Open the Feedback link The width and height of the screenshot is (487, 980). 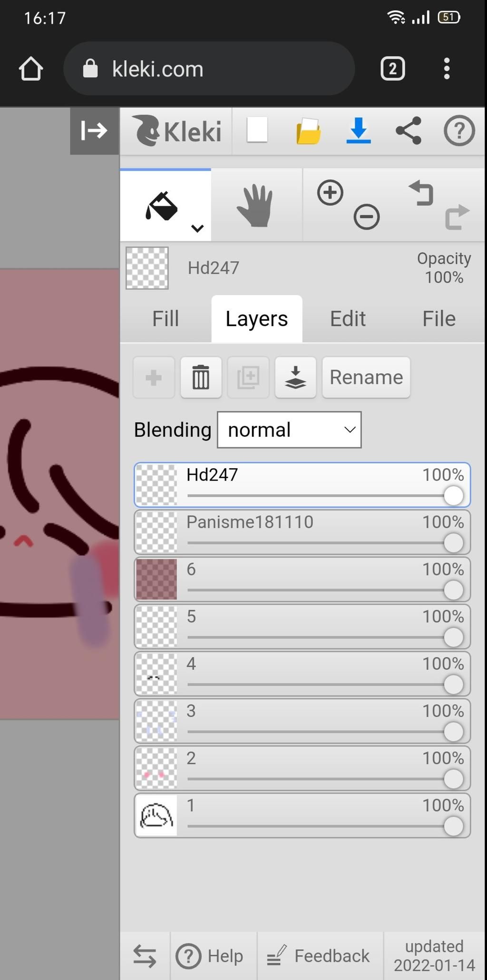(319, 955)
